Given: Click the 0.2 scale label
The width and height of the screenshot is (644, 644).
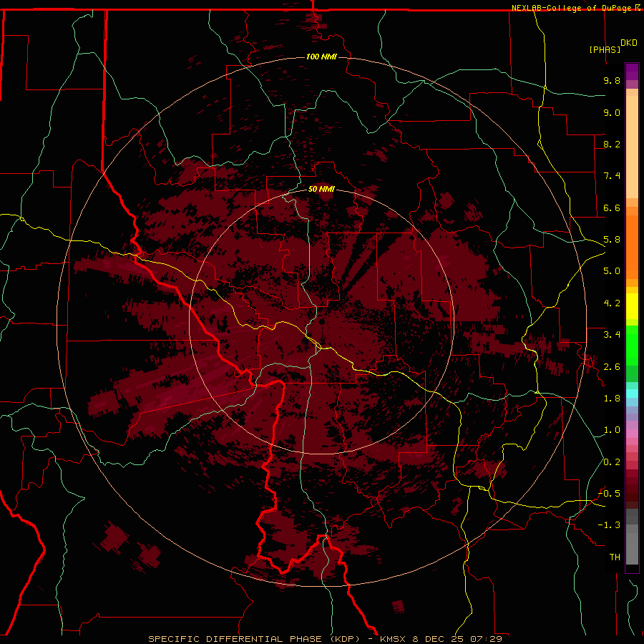Looking at the screenshot, I should click(612, 462).
